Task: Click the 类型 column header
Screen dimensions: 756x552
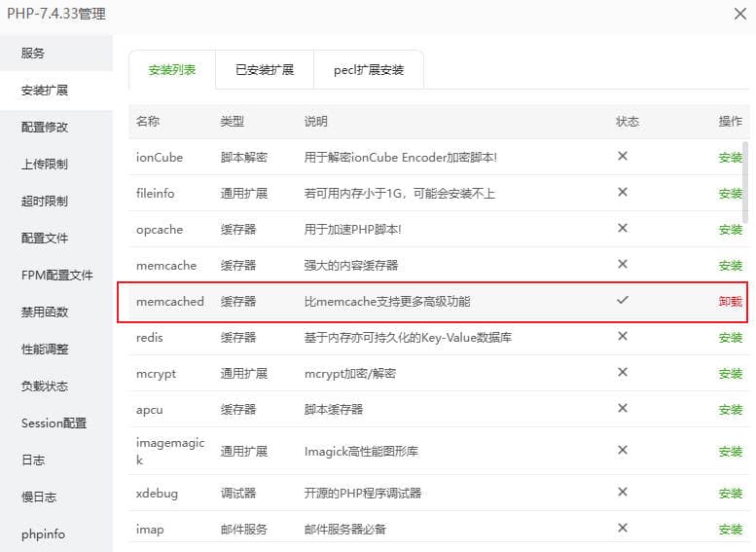Action: point(232,121)
